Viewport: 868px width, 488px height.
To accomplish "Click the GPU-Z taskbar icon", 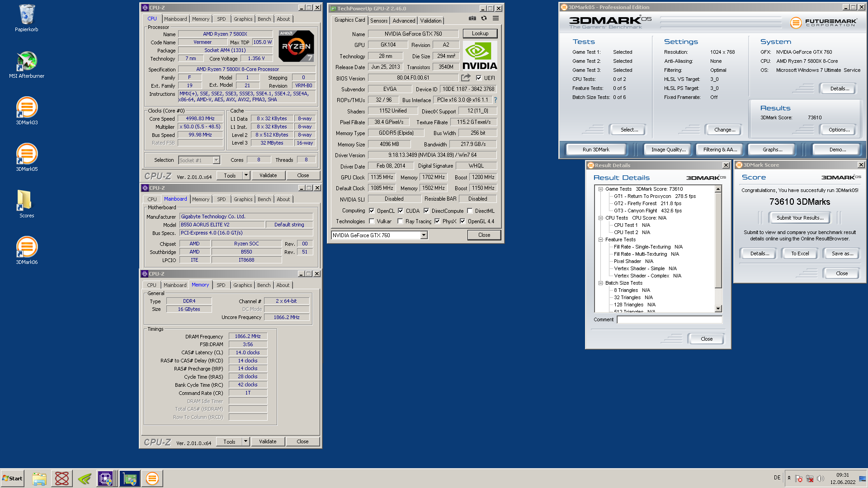I will (130, 479).
